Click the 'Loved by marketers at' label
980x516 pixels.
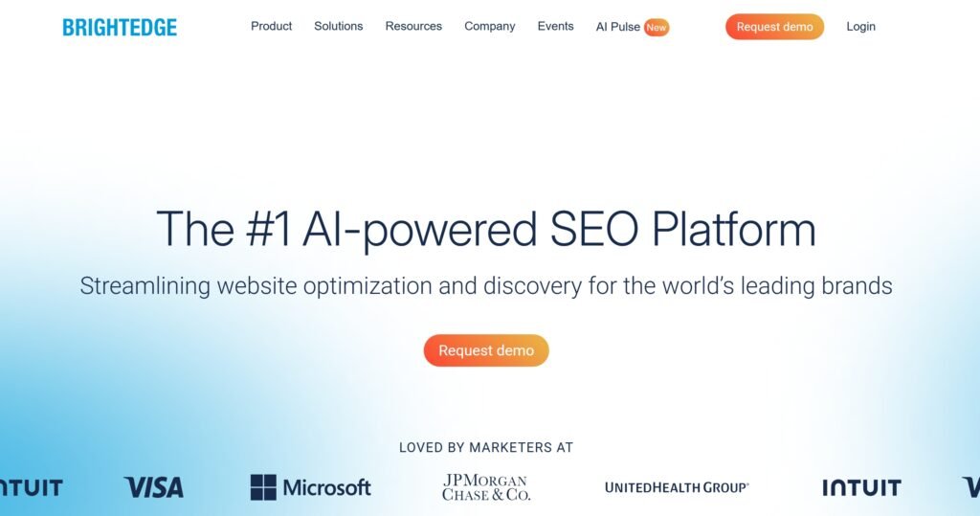(x=486, y=447)
